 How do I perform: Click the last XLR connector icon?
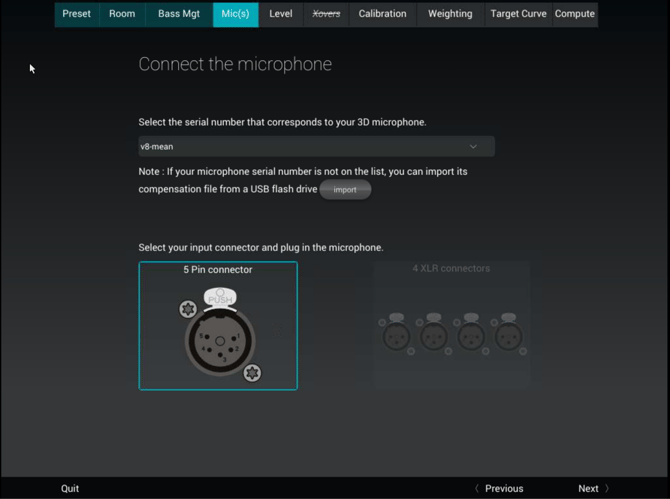[x=509, y=333]
